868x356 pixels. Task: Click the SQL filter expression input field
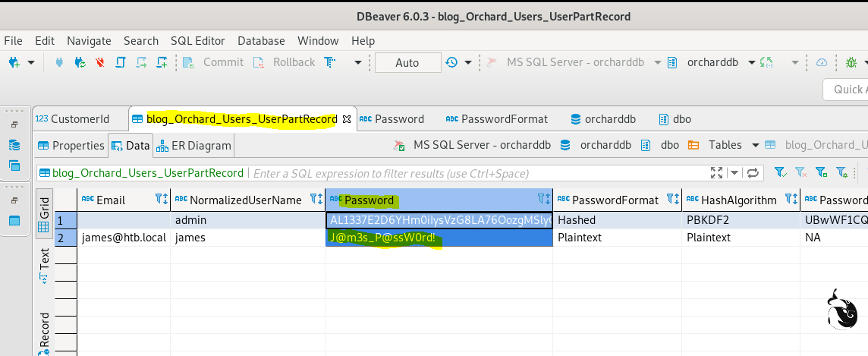(478, 173)
